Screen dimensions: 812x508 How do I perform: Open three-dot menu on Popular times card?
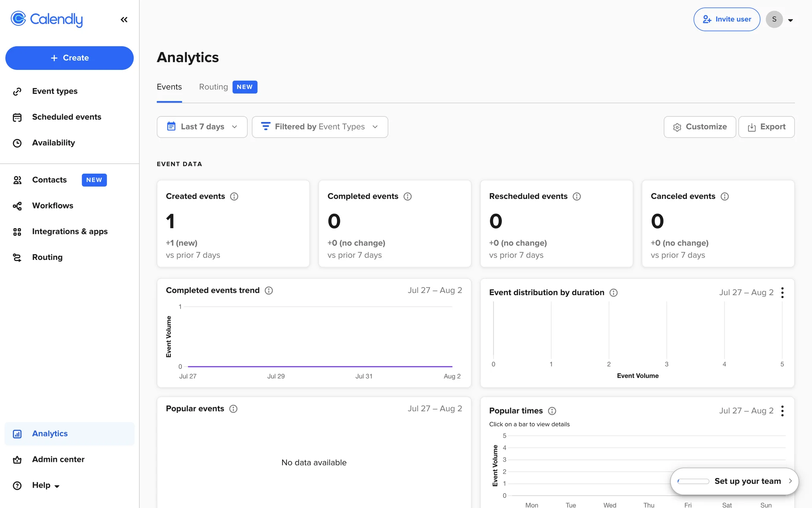[x=782, y=411]
